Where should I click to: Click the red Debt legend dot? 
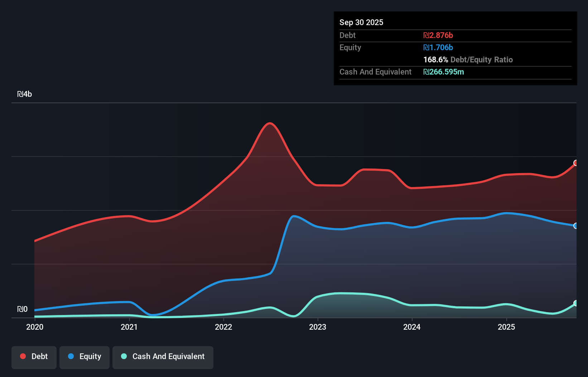(23, 356)
